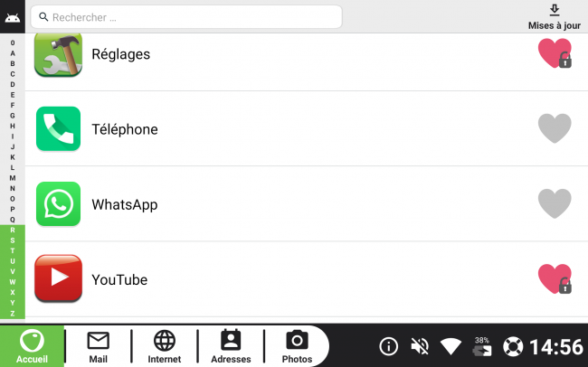Image resolution: width=588 pixels, height=367 pixels.
Task: Jump to letter H in index
Action: pyautogui.click(x=13, y=126)
